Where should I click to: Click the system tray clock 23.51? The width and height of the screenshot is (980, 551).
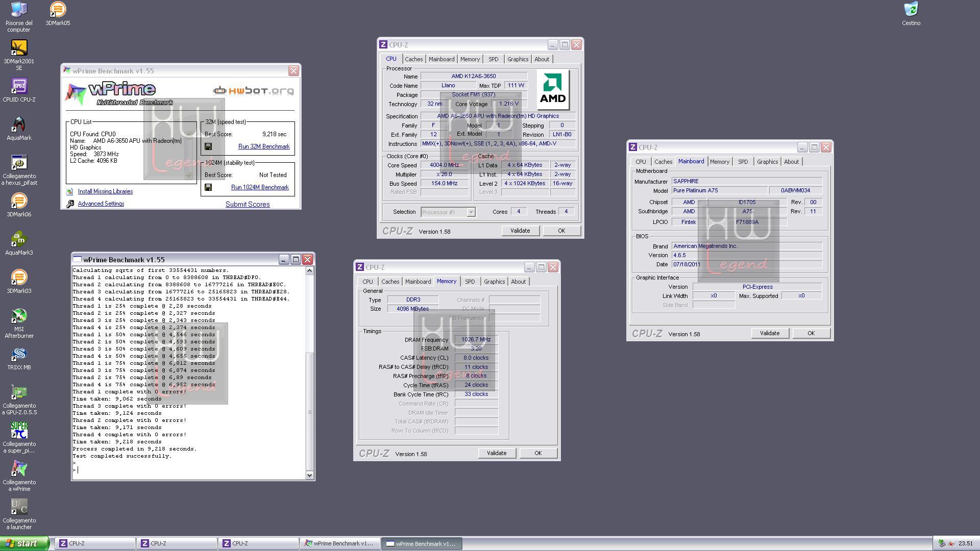(966, 543)
